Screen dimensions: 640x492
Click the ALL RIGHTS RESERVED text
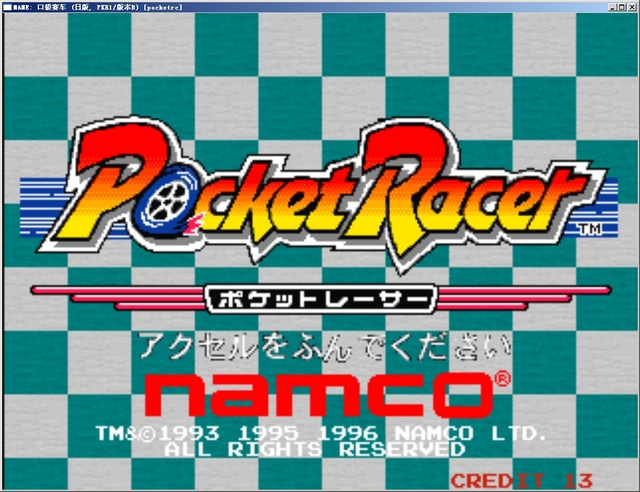tap(315, 450)
